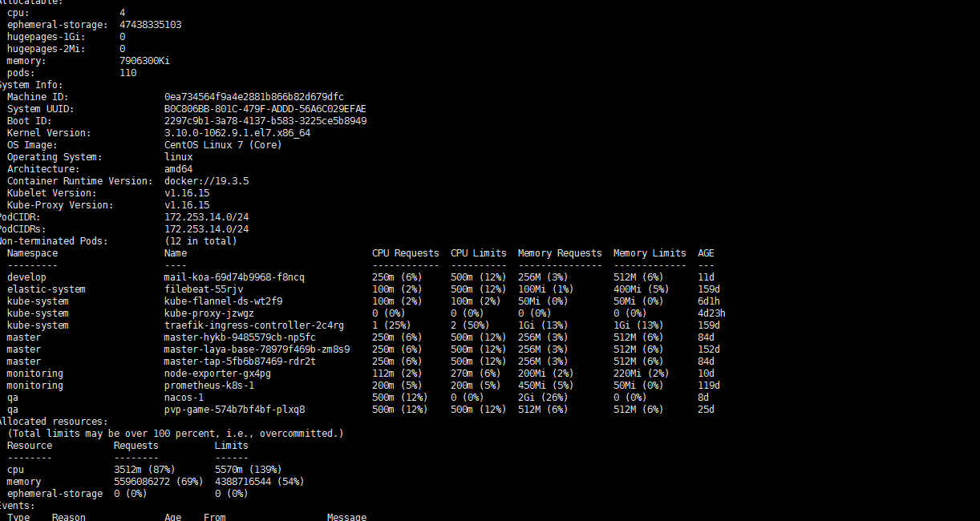
Task: Click pod name master-hykb-9485579cb-np5fc
Action: tap(240, 337)
